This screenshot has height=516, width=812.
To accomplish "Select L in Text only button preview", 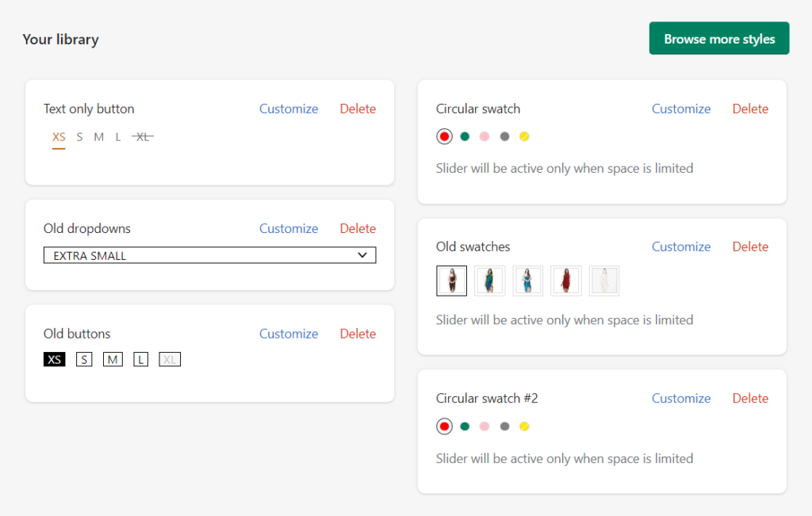I will 118,137.
